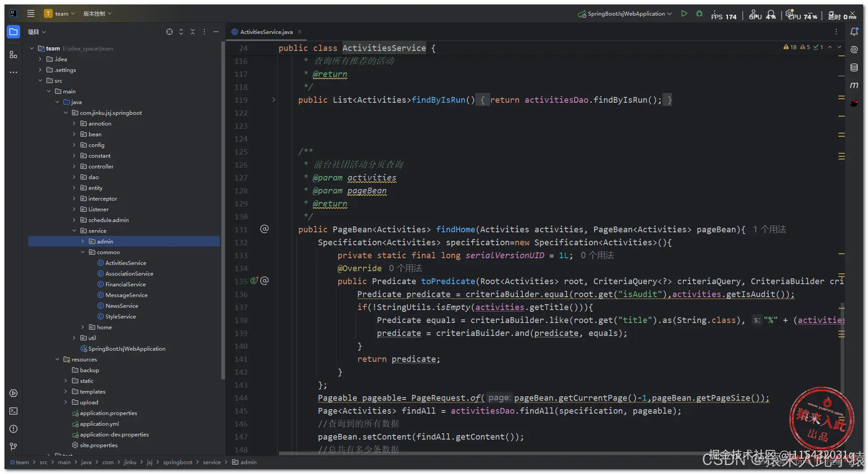Click the project tree vertical scrollbar
This screenshot has width=868, height=474.
[222, 210]
